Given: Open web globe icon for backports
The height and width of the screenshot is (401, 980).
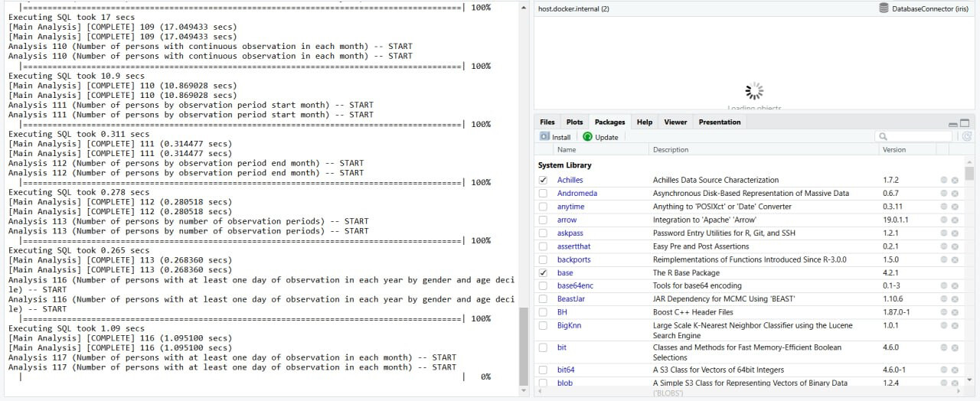Looking at the screenshot, I should coord(944,259).
